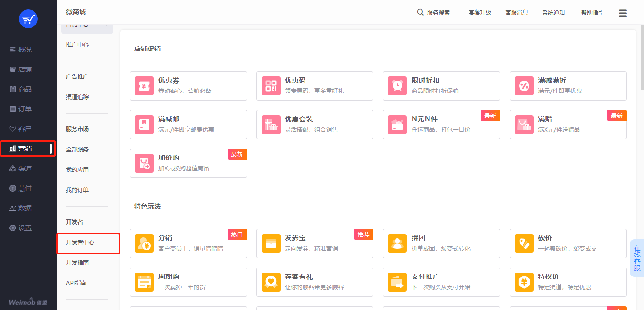Image resolution: width=644 pixels, height=310 pixels.
Task: Click the 订单 sidebar list icon
Action: (x=13, y=109)
